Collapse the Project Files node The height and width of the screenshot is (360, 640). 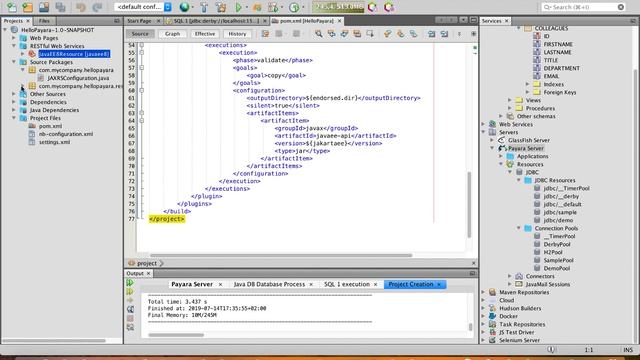14,118
